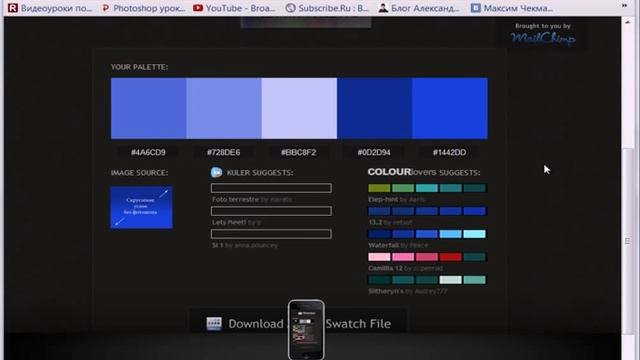Click the hex code #4A6CD9 label
The width and height of the screenshot is (640, 360).
[148, 152]
